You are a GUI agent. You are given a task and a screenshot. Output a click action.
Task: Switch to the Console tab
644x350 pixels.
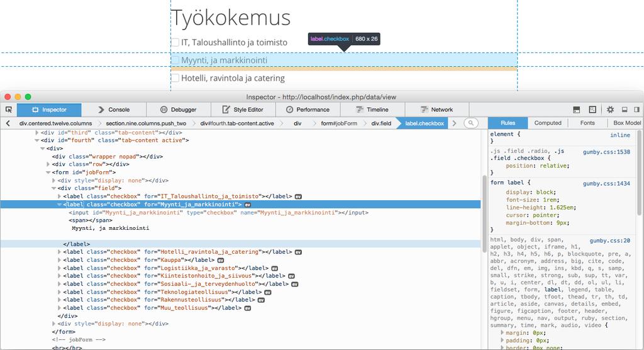tap(114, 110)
